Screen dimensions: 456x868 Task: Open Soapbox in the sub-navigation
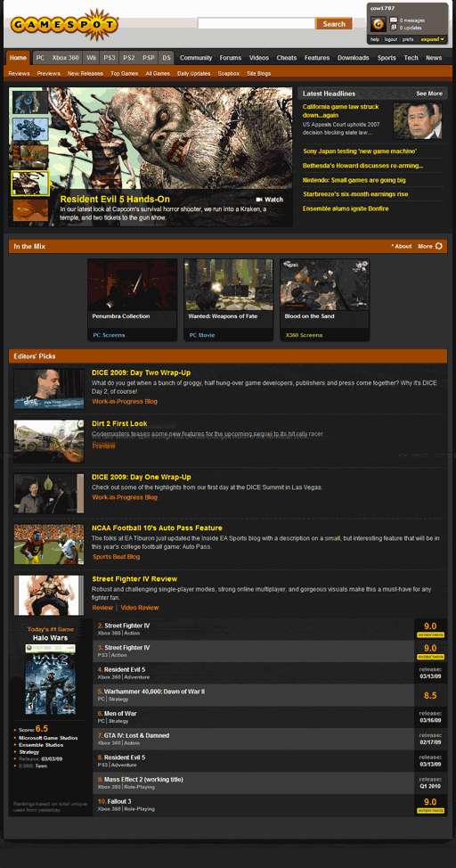[x=229, y=73]
